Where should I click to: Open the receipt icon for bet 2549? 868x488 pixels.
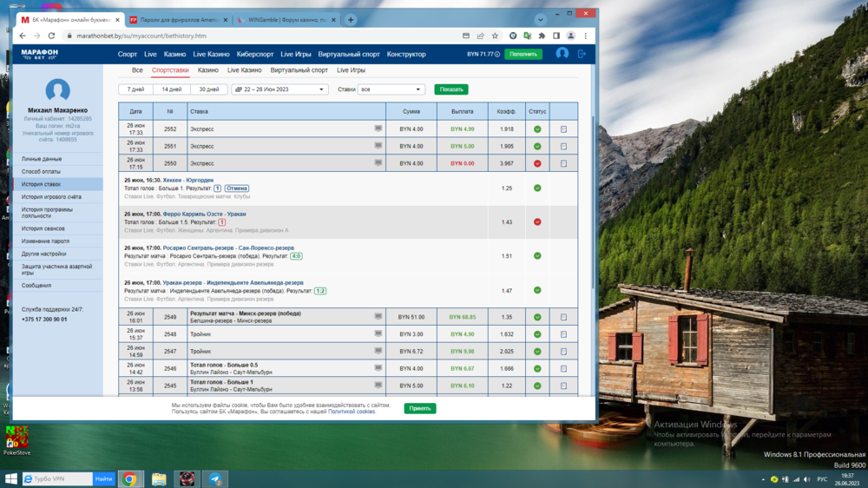point(563,317)
